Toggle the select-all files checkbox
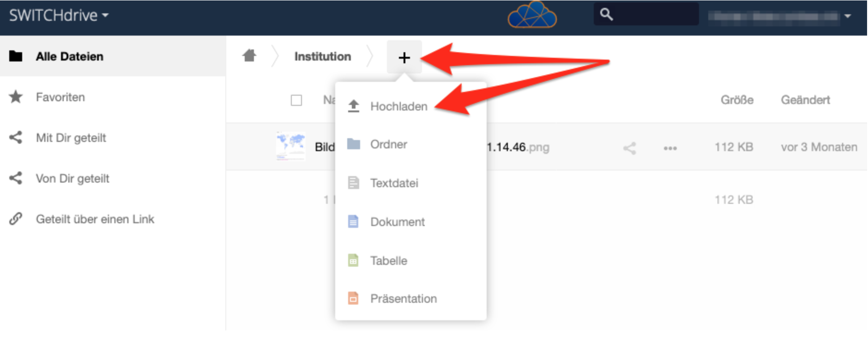 [x=296, y=100]
